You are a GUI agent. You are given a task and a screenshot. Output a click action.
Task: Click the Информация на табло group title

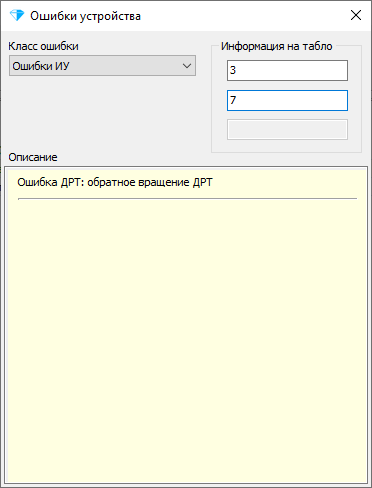coord(277,46)
